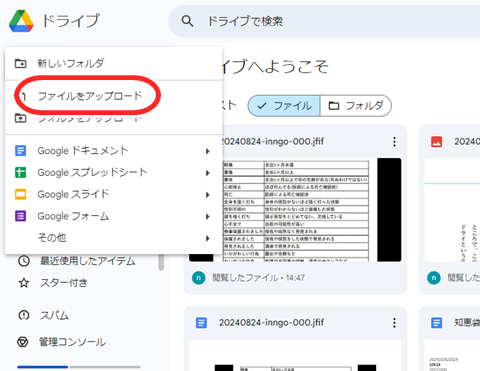Choose 新しいフォルダ from the menu

point(114,63)
